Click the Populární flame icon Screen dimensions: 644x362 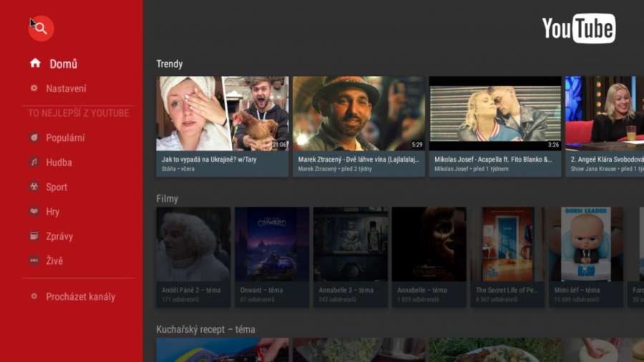34,137
